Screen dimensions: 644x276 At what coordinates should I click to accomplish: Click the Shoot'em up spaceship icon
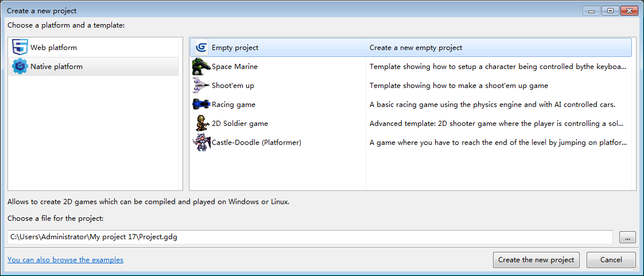click(201, 86)
